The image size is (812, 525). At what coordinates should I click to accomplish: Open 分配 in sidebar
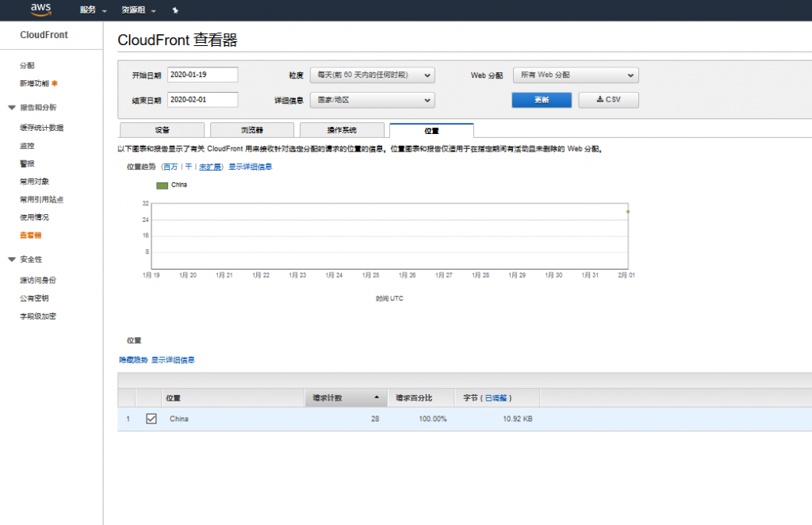tap(27, 66)
